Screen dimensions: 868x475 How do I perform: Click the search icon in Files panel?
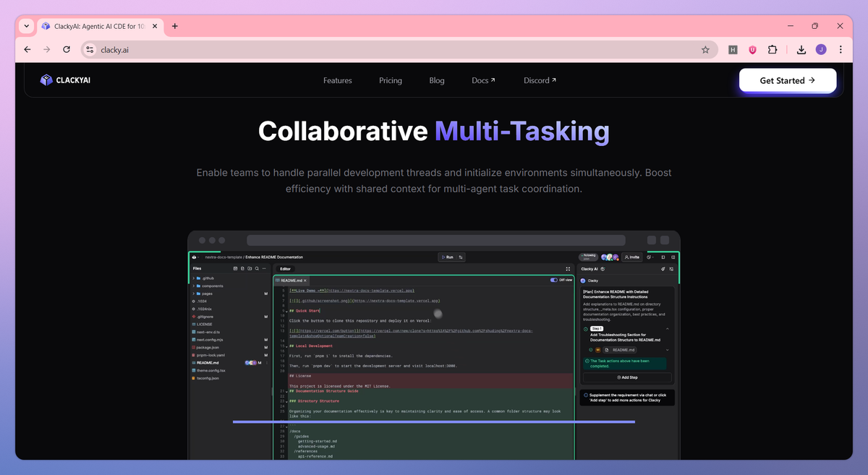pyautogui.click(x=257, y=268)
